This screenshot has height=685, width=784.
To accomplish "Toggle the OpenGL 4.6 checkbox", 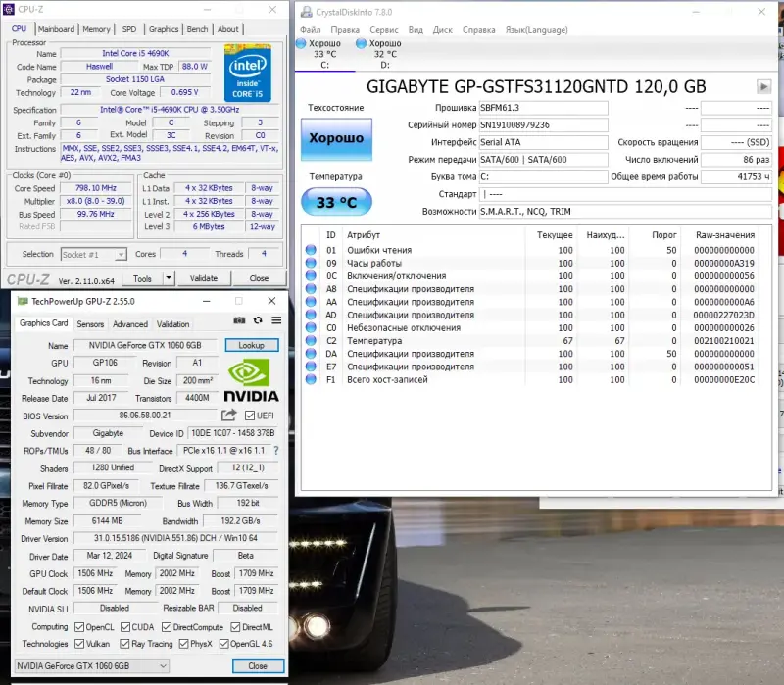I will (224, 644).
